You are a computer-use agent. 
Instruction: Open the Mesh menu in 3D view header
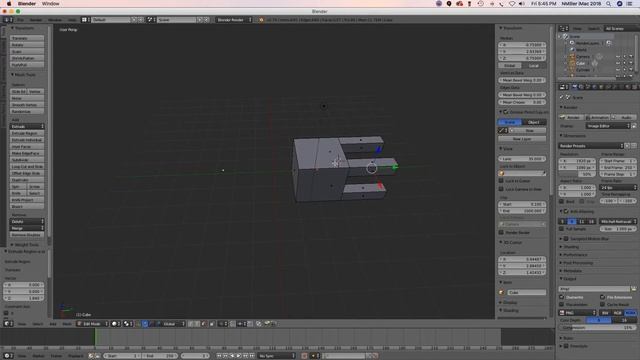pyautogui.click(x=67, y=324)
